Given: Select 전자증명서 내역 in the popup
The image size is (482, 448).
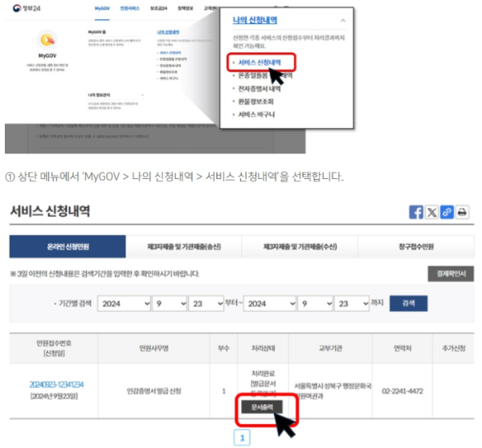Looking at the screenshot, I should [x=259, y=89].
